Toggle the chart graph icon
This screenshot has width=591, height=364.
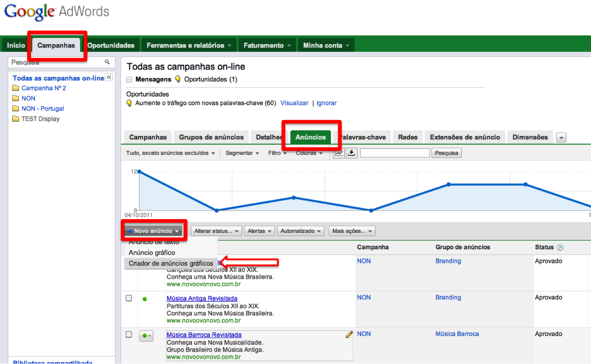339,153
